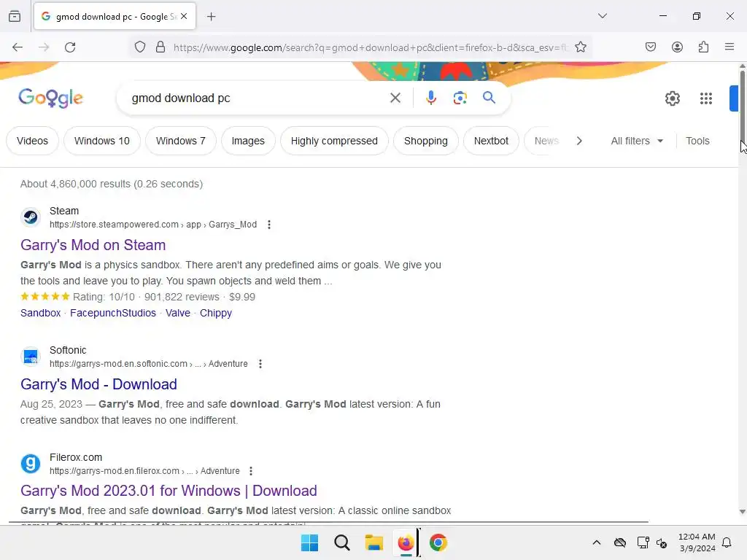This screenshot has width=747, height=560.
Task: List all tabs dropdown arrow
Action: point(602,16)
